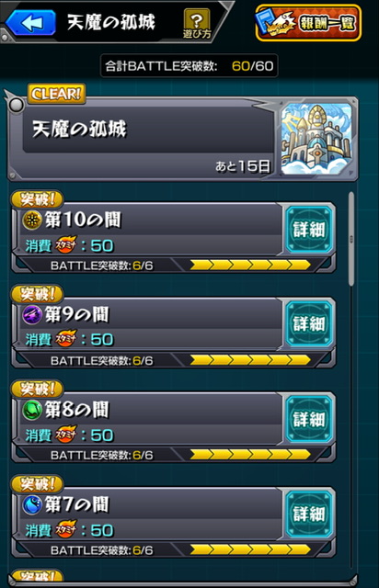Tap the stamina flame icon in 第7の間
This screenshot has height=588, width=379.
pyautogui.click(x=66, y=530)
